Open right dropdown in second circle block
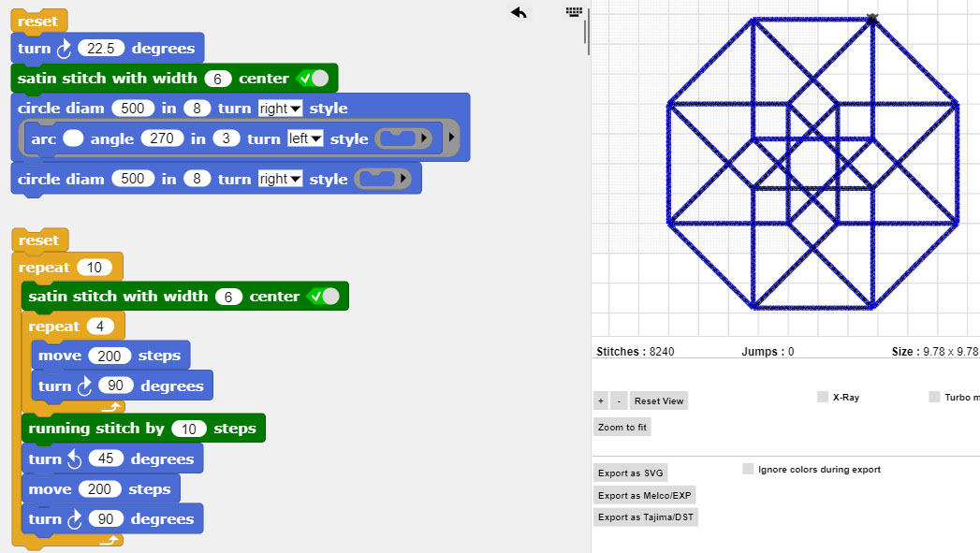 (x=280, y=179)
